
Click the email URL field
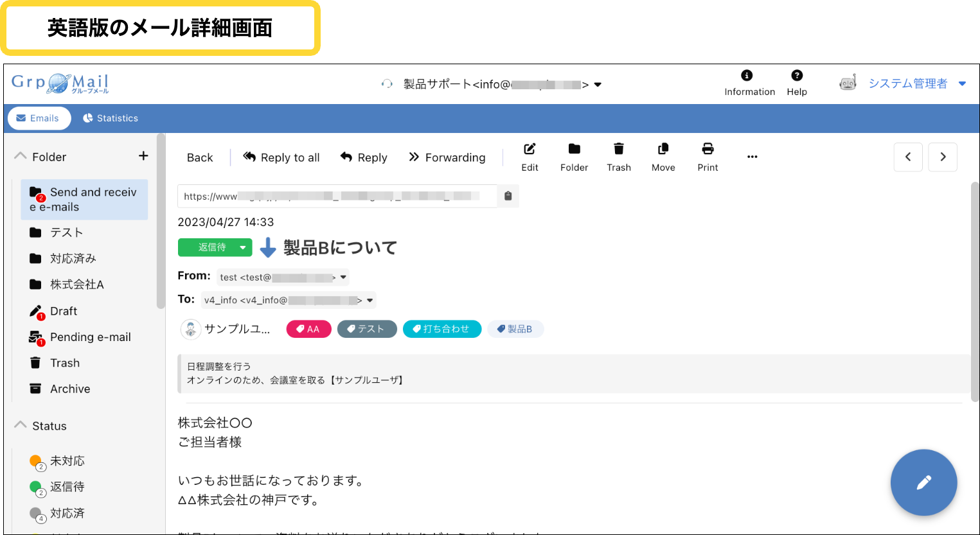(337, 196)
